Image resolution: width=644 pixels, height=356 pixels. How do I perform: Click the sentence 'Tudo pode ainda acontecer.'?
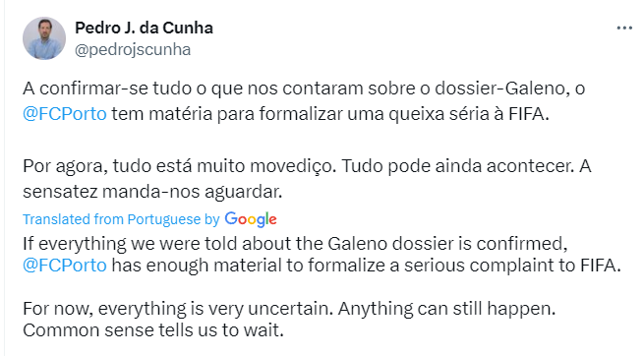pyautogui.click(x=458, y=166)
